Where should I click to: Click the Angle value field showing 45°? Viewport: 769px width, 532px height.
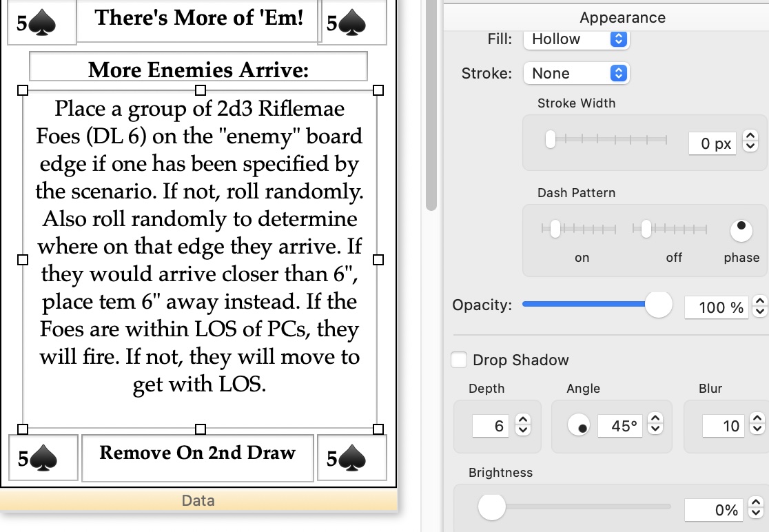coord(620,426)
